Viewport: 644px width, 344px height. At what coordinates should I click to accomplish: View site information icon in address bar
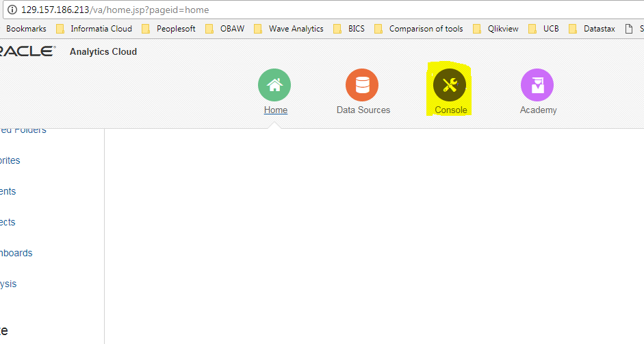pos(12,10)
